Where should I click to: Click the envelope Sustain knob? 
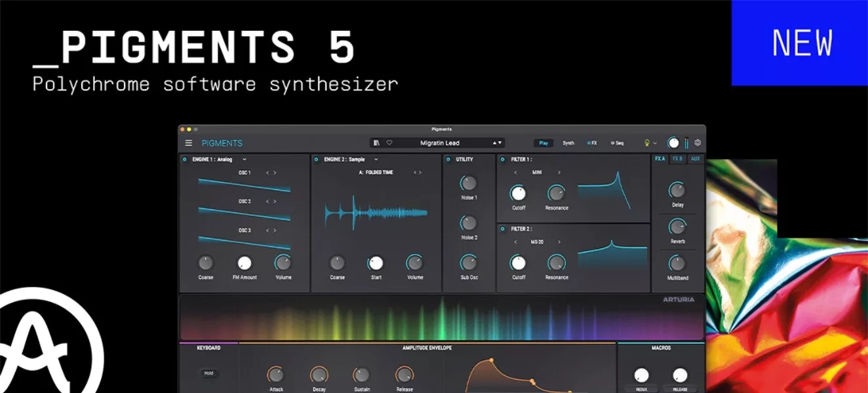pos(361,375)
